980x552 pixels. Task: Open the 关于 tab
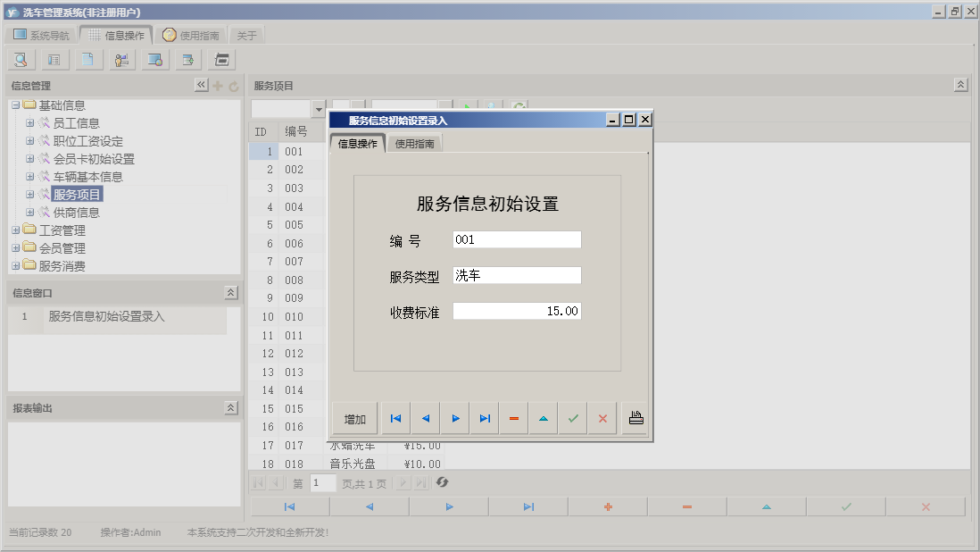pyautogui.click(x=247, y=35)
